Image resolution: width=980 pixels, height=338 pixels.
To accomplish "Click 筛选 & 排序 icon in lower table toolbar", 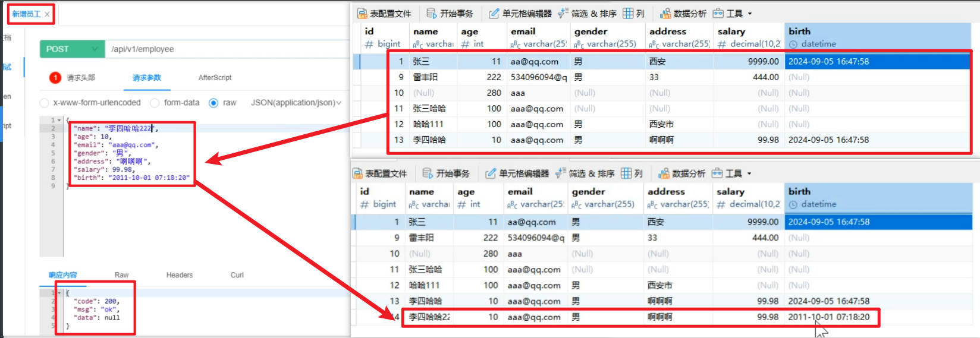I will click(x=560, y=173).
